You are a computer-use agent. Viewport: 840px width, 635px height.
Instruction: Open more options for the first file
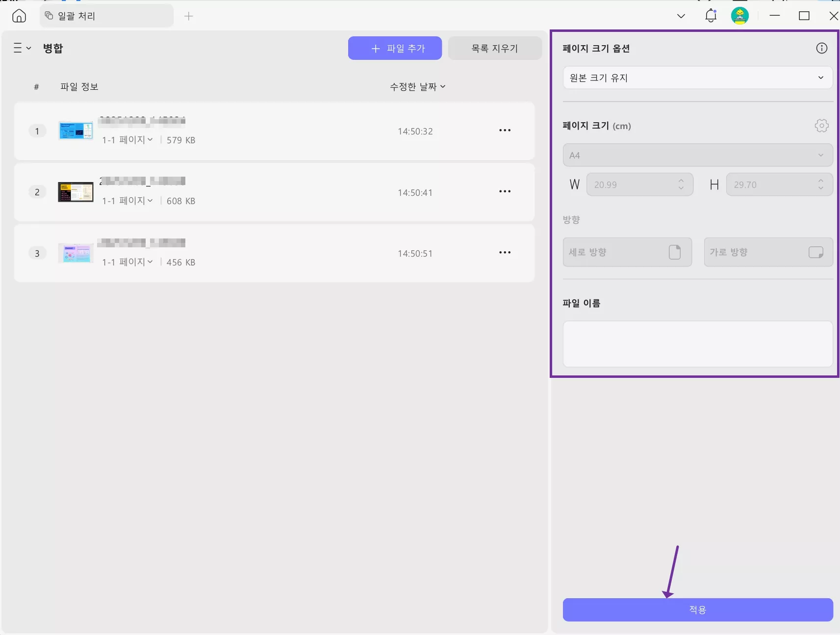(505, 130)
